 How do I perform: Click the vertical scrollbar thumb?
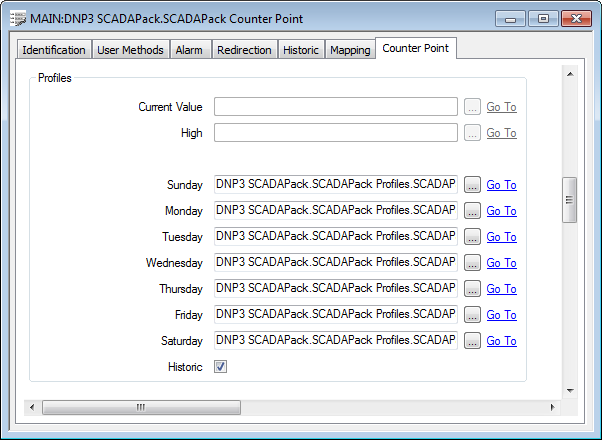click(570, 200)
